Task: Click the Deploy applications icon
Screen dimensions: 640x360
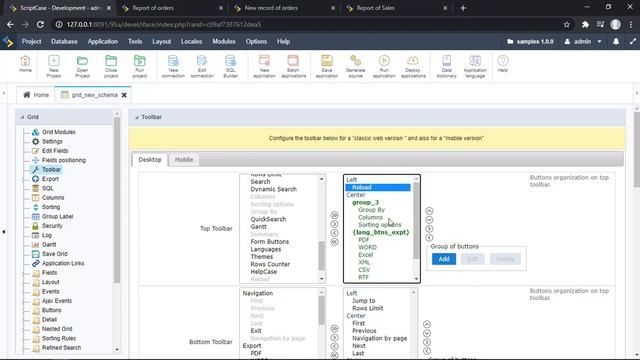Action: point(413,67)
